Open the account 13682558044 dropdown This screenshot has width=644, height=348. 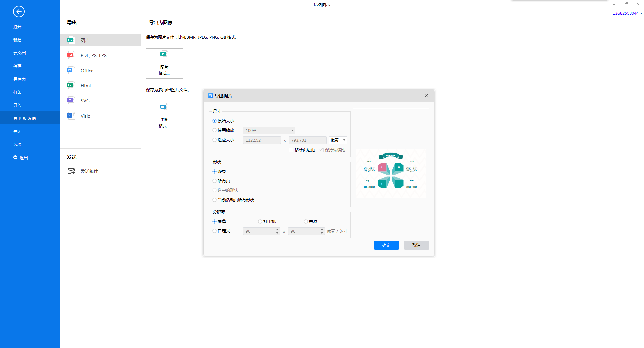point(627,13)
